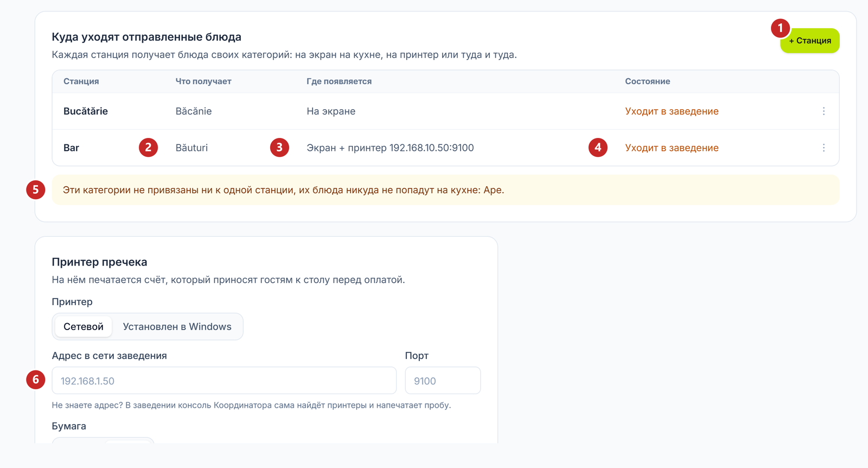Select the Bar station name

pyautogui.click(x=71, y=148)
